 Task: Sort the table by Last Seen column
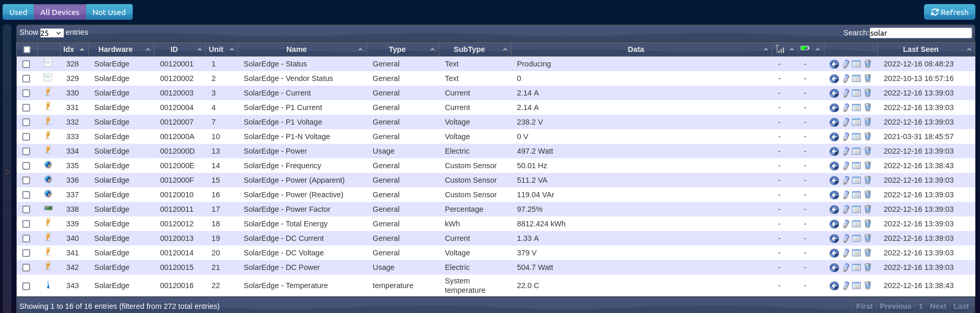926,49
